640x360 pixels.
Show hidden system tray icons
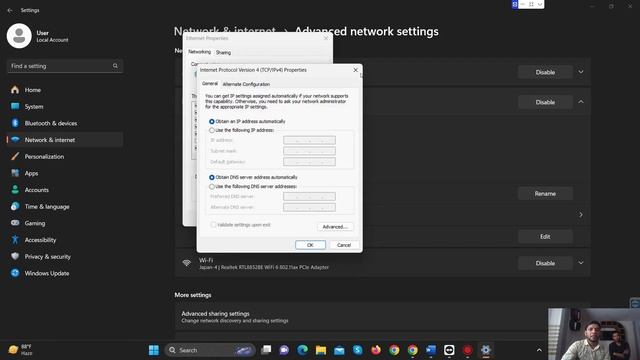click(x=539, y=350)
